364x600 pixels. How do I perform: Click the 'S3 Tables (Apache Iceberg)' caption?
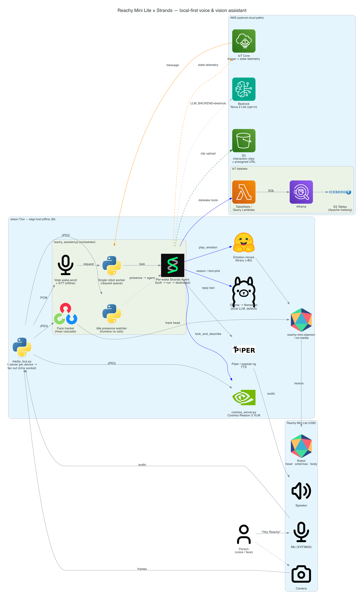(340, 208)
